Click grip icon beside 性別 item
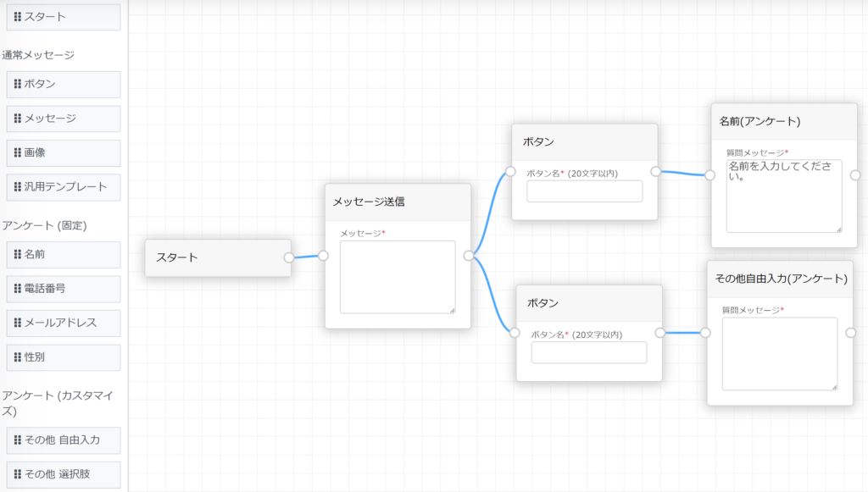The image size is (868, 492). tap(18, 357)
